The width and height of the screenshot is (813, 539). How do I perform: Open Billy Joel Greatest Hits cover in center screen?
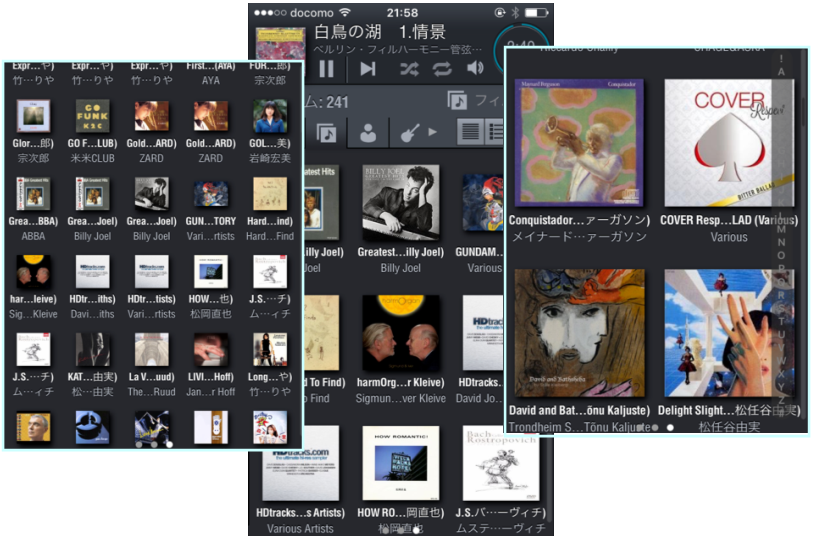point(401,202)
